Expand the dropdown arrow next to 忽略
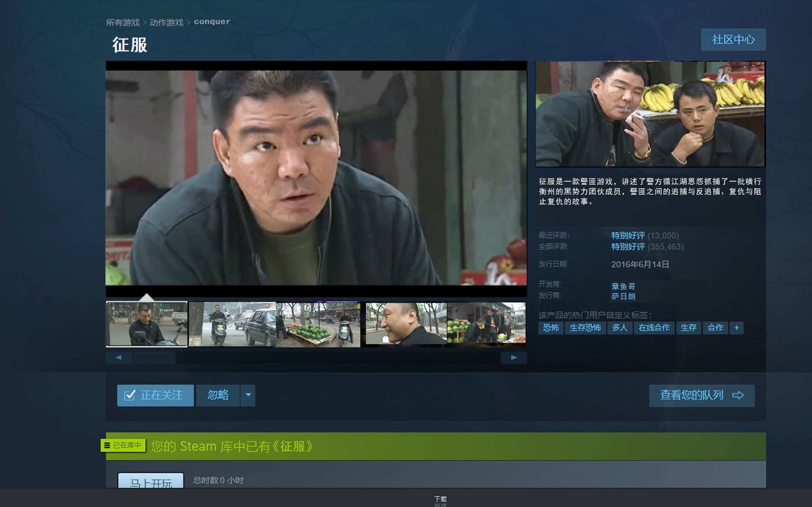 pos(248,395)
